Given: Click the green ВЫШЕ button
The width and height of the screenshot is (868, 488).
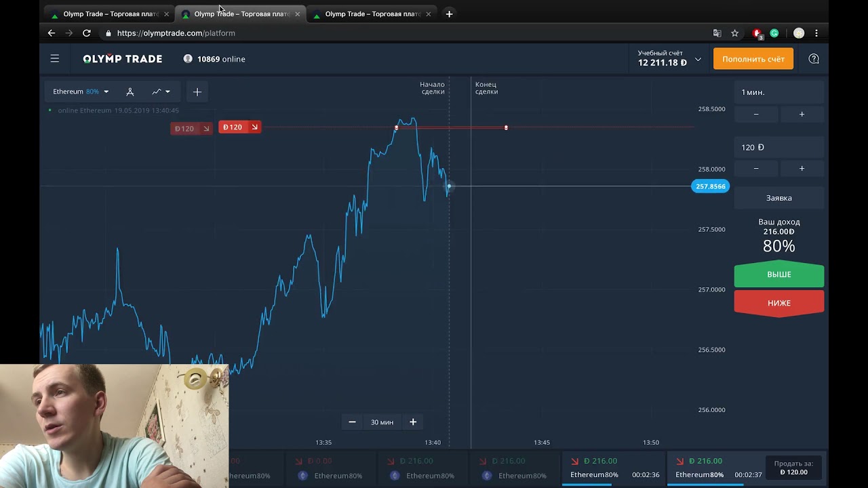Looking at the screenshot, I should pos(779,274).
